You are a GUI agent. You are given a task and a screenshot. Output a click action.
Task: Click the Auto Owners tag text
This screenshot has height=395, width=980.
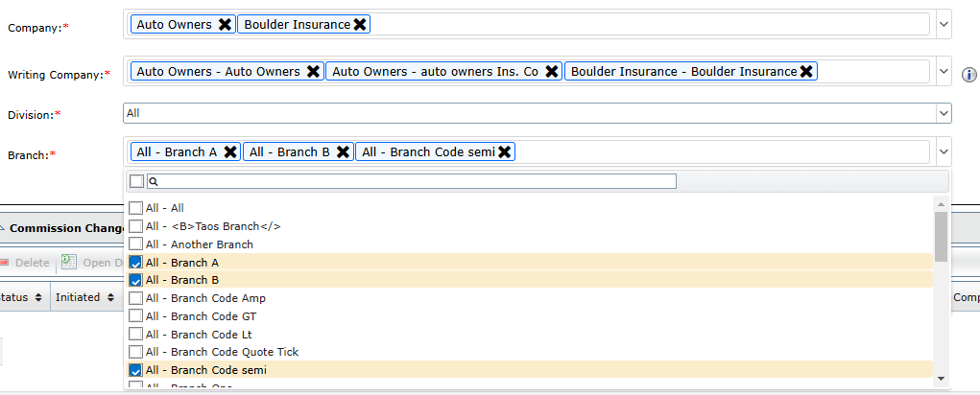pos(175,24)
